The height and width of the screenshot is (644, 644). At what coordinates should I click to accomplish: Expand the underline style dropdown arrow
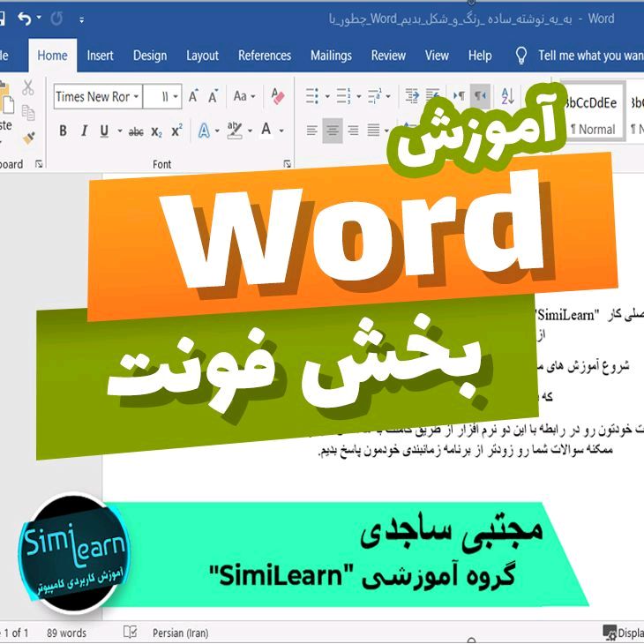pos(120,131)
